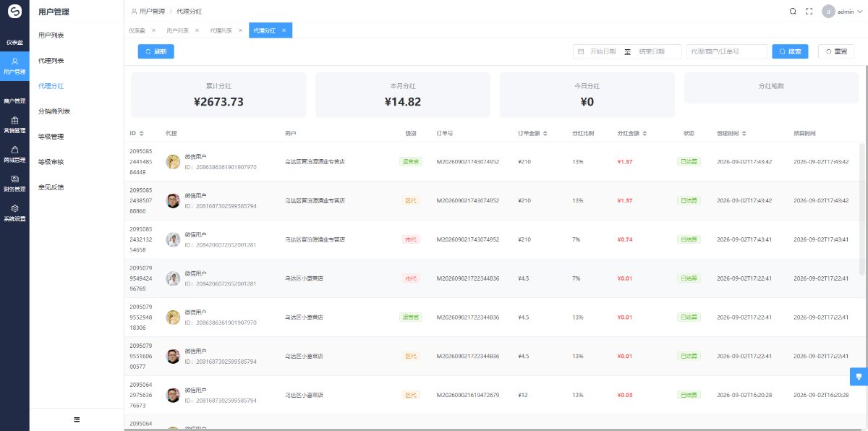Focus the 结束日期 date field

(652, 51)
